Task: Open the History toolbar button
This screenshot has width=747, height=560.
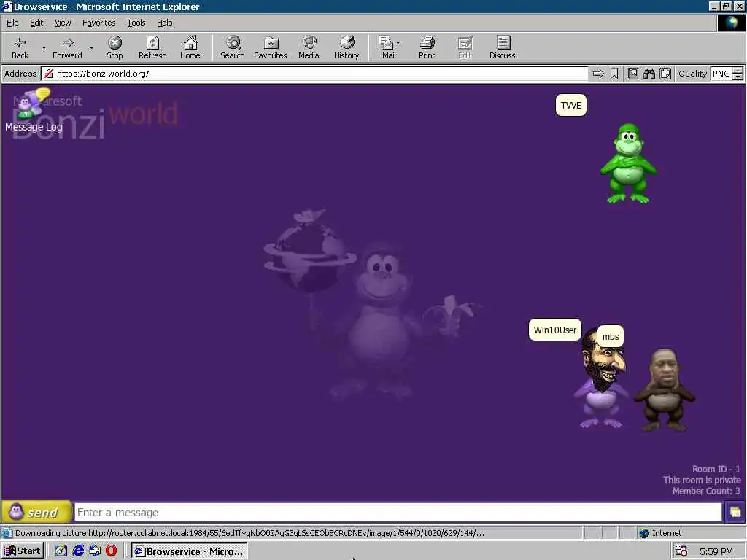Action: tap(347, 47)
